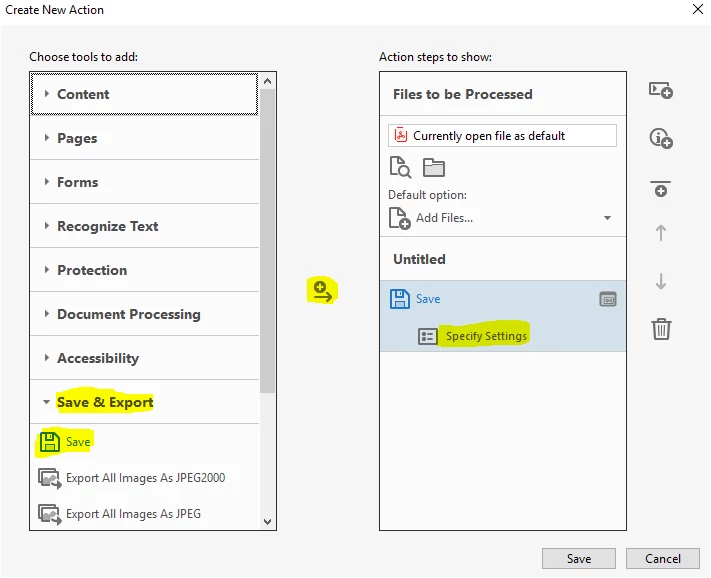Click the Untitled panel heading
The width and height of the screenshot is (711, 578).
(x=419, y=259)
